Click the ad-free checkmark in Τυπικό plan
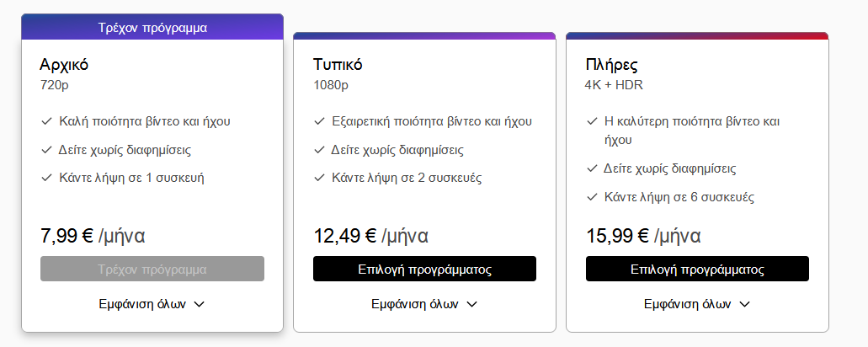Image resolution: width=868 pixels, height=347 pixels. point(319,150)
